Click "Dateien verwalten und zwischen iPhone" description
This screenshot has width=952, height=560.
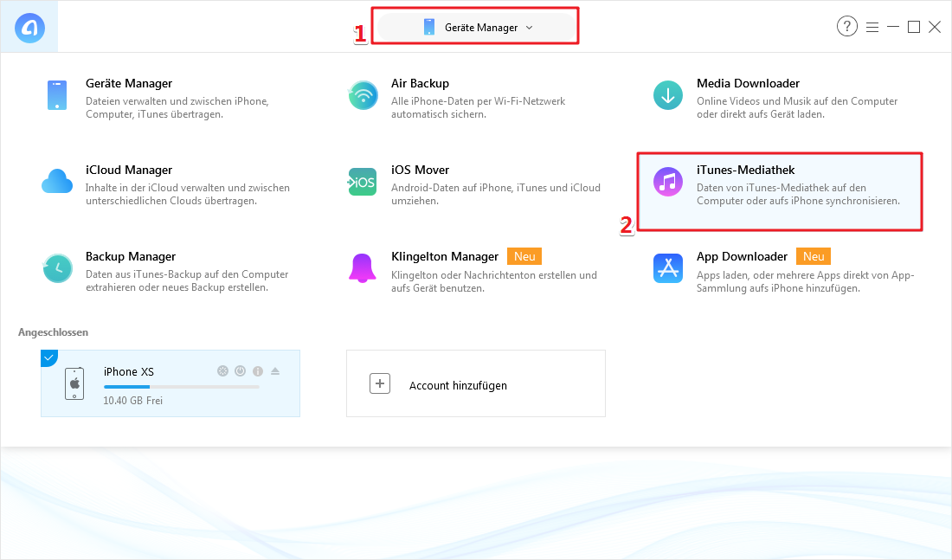coord(177,107)
